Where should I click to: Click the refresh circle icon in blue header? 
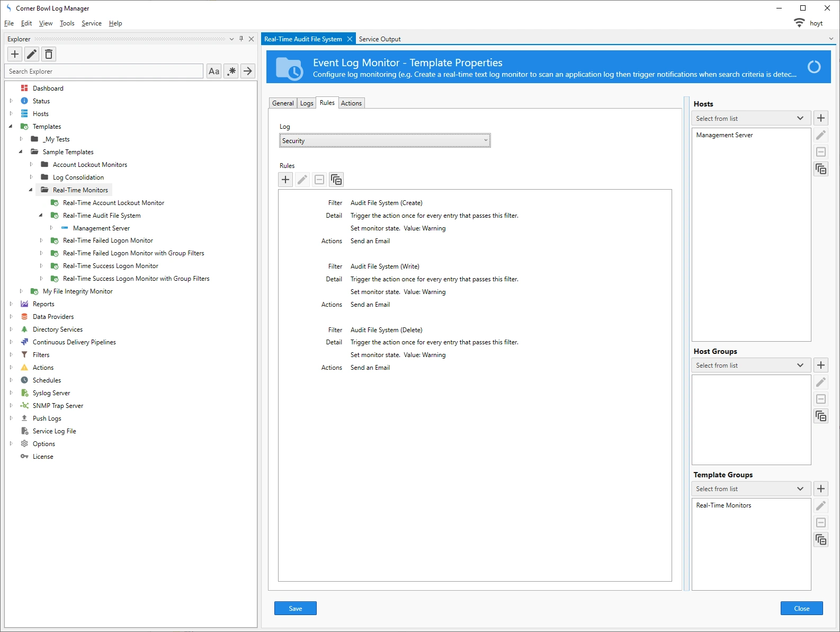814,67
